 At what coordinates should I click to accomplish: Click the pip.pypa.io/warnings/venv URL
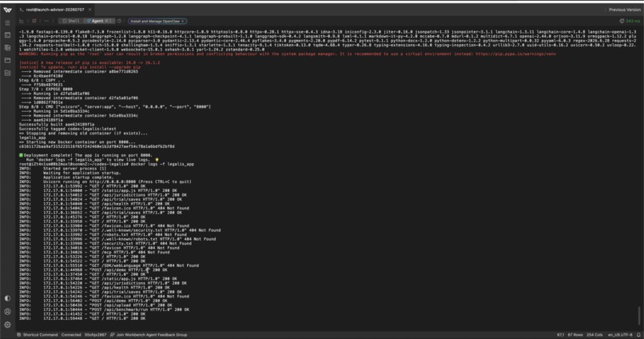click(x=516, y=54)
